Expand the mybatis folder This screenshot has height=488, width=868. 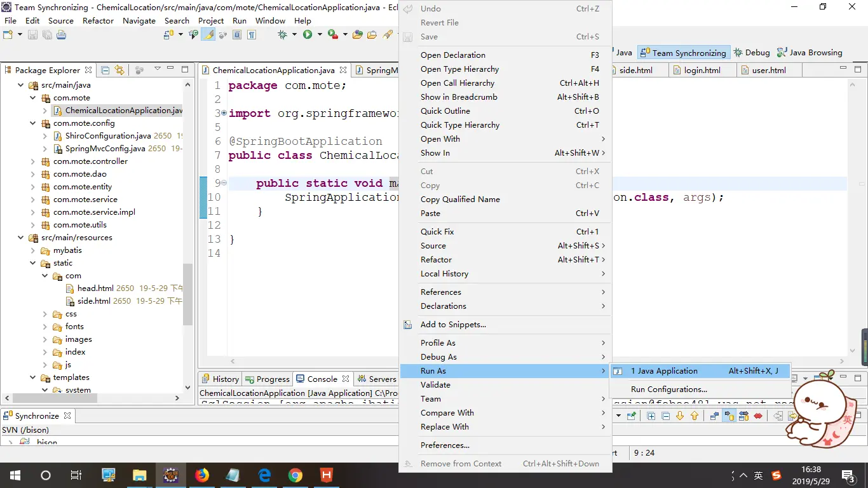[33, 250]
